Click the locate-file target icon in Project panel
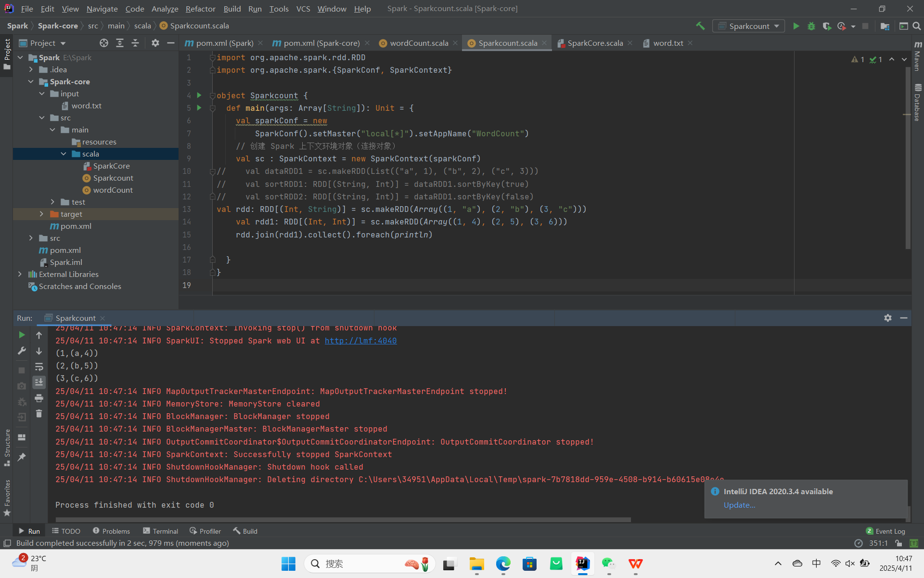The image size is (924, 578). point(103,43)
